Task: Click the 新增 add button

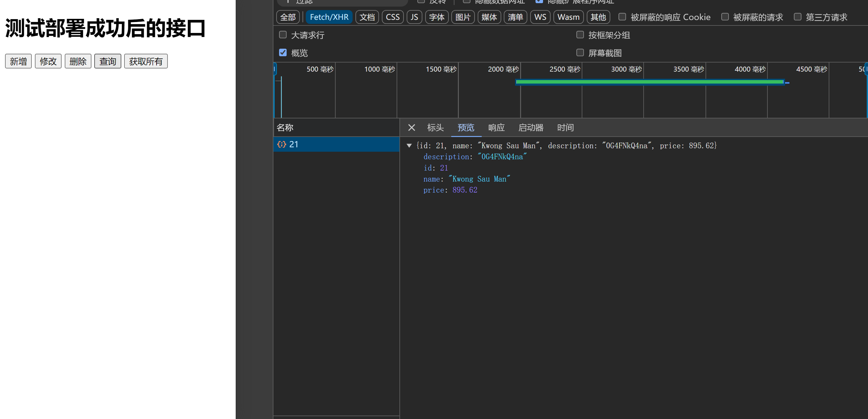Action: tap(18, 61)
